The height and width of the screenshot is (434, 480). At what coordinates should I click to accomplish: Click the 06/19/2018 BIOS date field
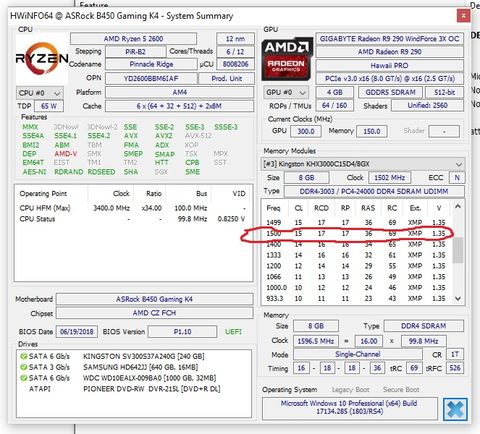[77, 332]
